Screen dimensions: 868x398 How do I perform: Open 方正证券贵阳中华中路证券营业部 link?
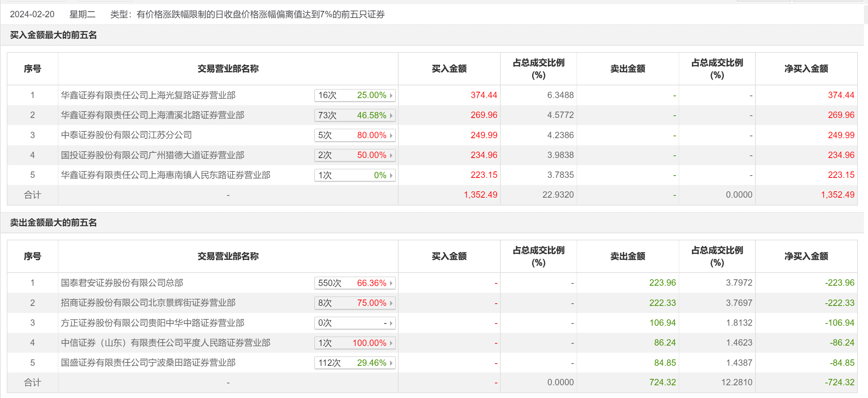point(152,323)
